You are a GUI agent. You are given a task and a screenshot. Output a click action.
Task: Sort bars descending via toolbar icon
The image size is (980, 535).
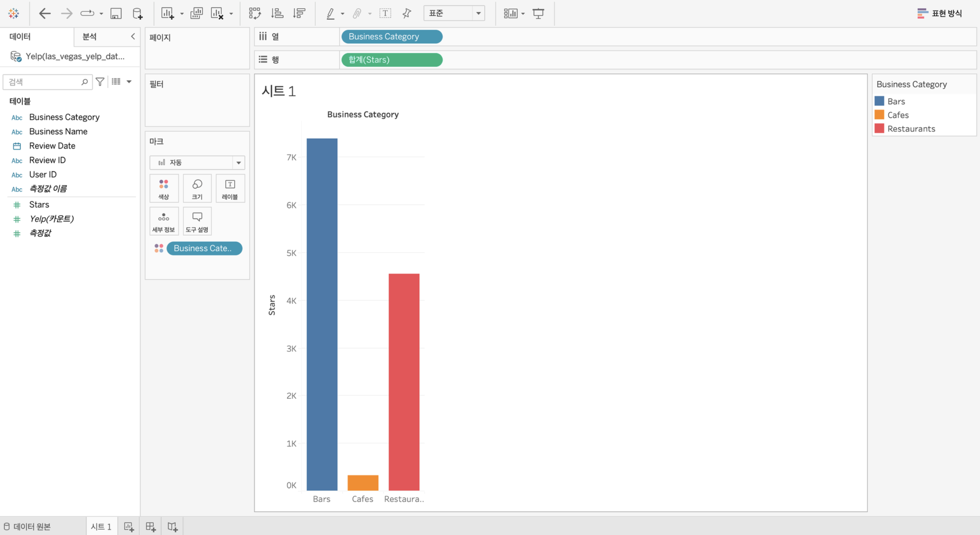[299, 13]
